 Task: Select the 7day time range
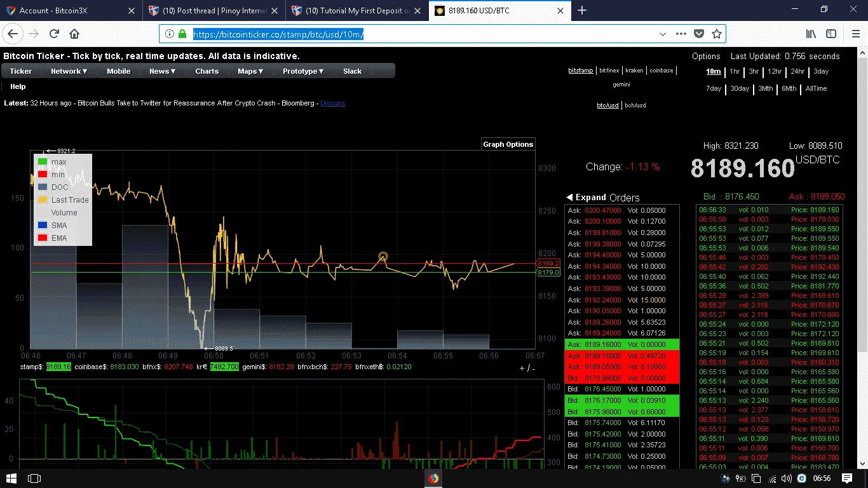[x=714, y=88]
